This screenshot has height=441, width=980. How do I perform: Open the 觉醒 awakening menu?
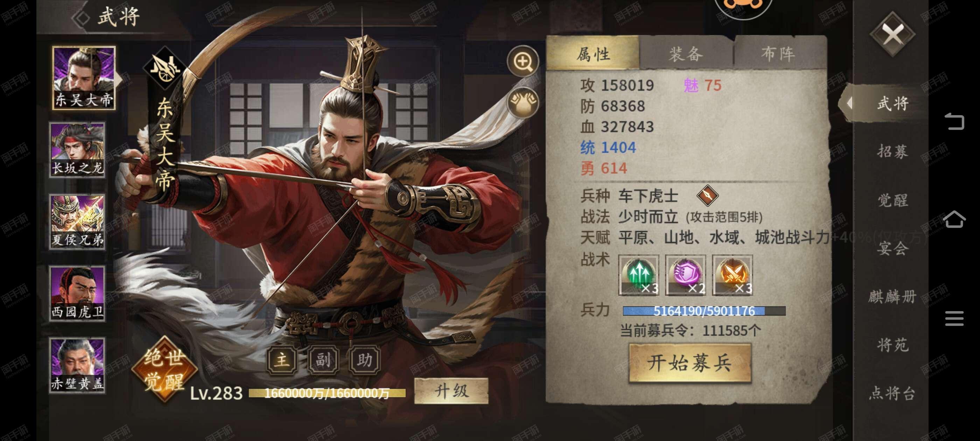coord(893,200)
